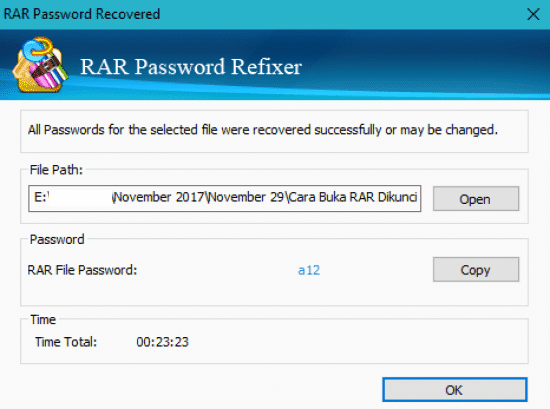Image resolution: width=550 pixels, height=409 pixels.
Task: Click the 'Time Total:' label
Action: (66, 342)
